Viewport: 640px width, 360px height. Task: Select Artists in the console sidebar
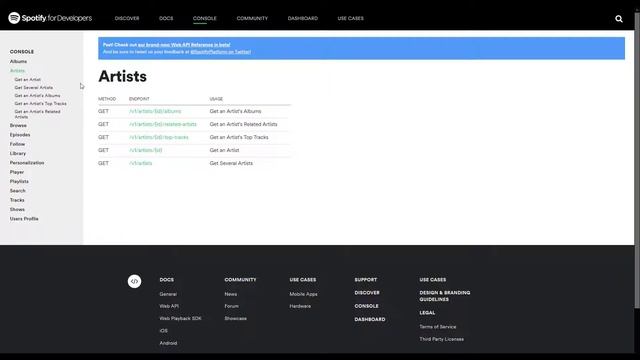pos(17,71)
